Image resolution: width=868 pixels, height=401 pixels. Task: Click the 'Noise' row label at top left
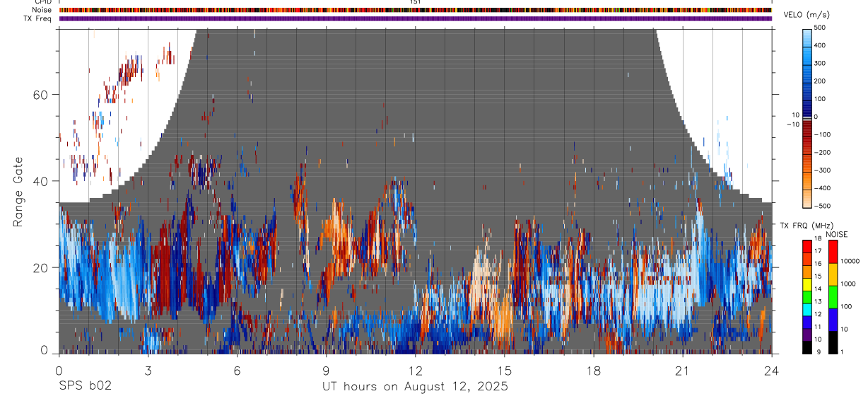(42, 10)
